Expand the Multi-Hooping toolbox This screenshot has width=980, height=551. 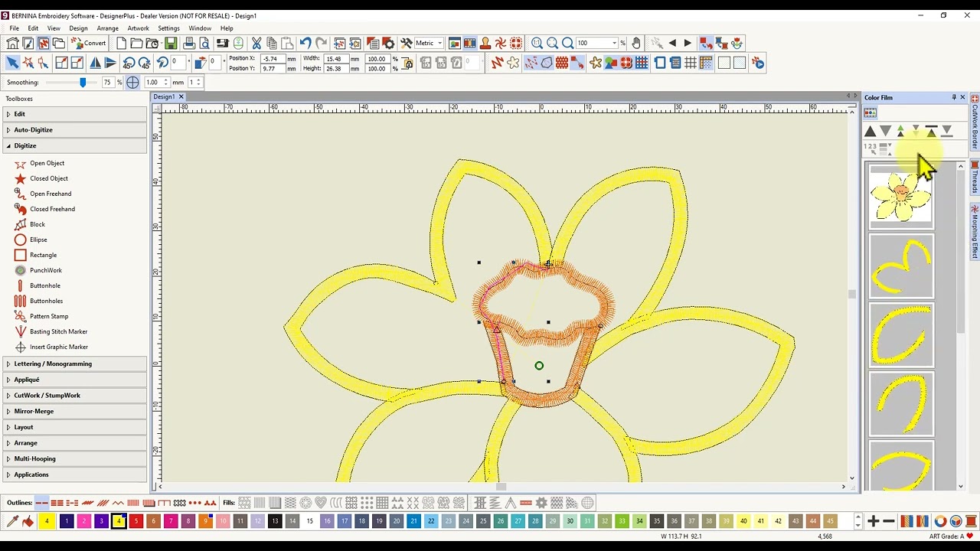point(75,459)
